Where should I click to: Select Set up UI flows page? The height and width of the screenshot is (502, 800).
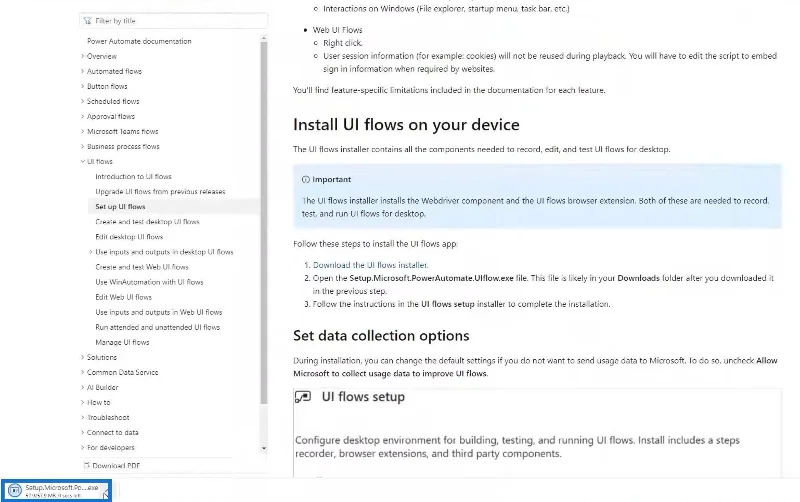[x=120, y=207]
